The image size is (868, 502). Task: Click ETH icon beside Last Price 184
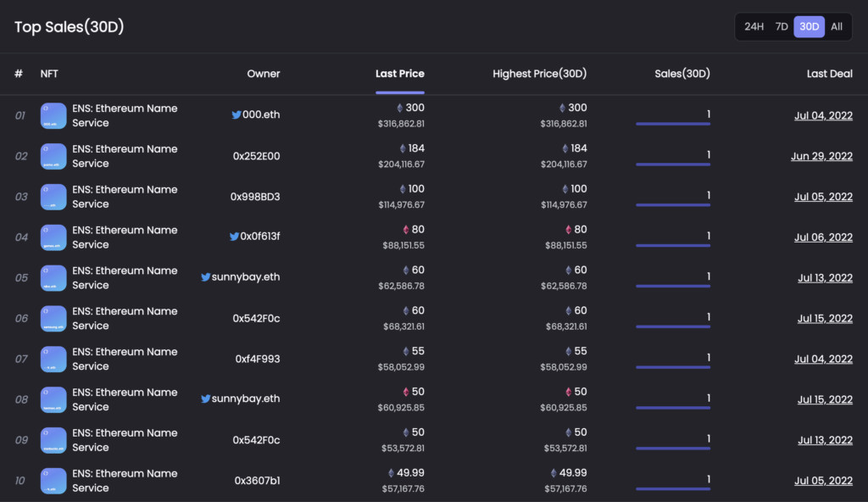click(x=403, y=148)
